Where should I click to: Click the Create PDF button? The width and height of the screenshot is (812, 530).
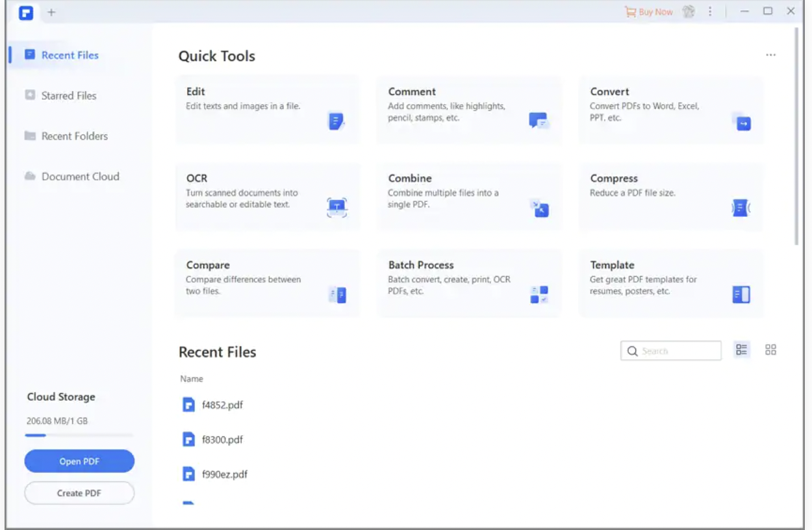(79, 493)
